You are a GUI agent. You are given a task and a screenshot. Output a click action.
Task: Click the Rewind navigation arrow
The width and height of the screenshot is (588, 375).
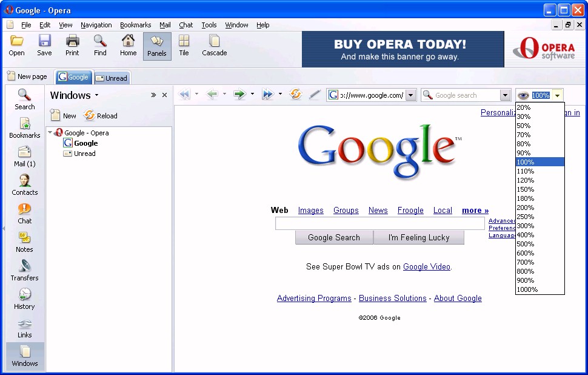point(184,94)
